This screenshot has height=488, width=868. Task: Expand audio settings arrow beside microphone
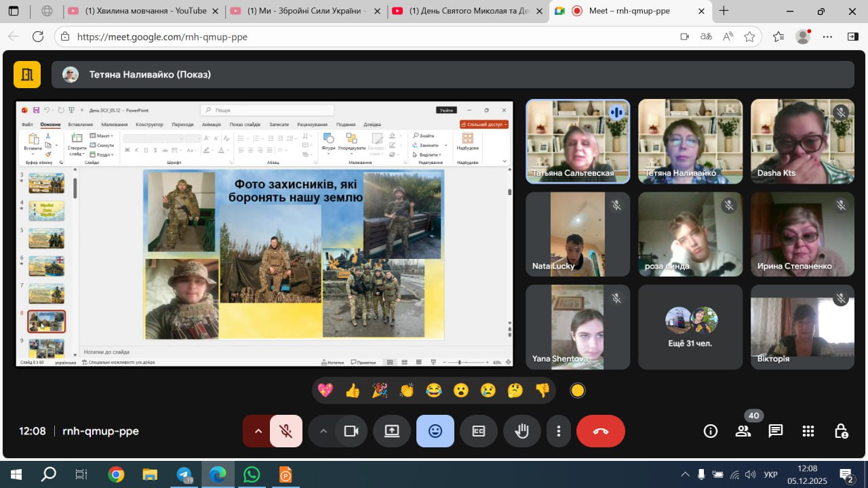258,431
